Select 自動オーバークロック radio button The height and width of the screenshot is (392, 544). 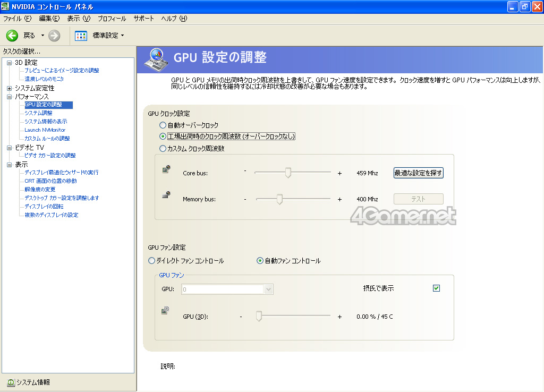[163, 125]
